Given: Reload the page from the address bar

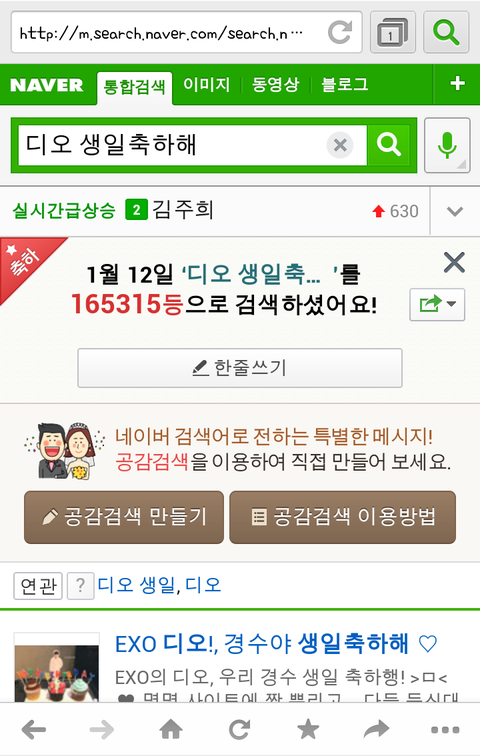Looking at the screenshot, I should pyautogui.click(x=340, y=32).
